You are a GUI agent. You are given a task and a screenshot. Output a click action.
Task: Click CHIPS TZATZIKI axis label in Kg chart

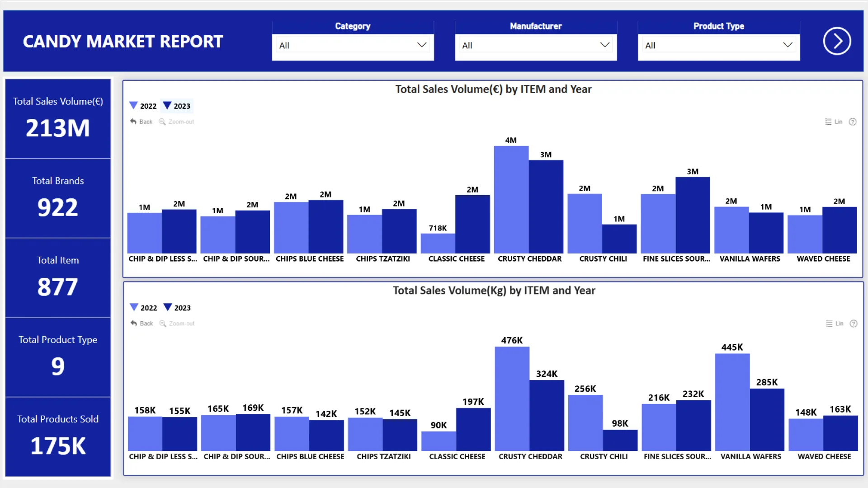[x=384, y=456]
